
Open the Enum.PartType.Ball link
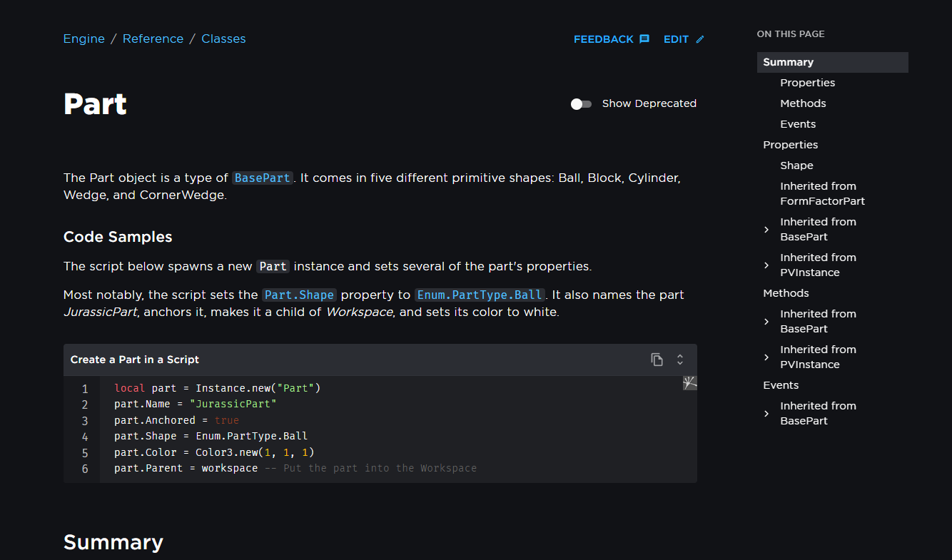click(x=480, y=295)
